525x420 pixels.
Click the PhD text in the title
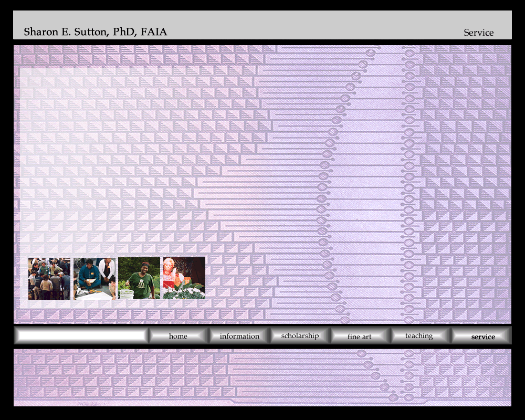[125, 32]
